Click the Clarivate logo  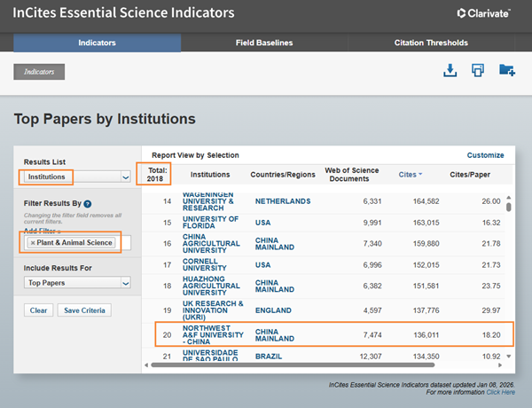[485, 13]
